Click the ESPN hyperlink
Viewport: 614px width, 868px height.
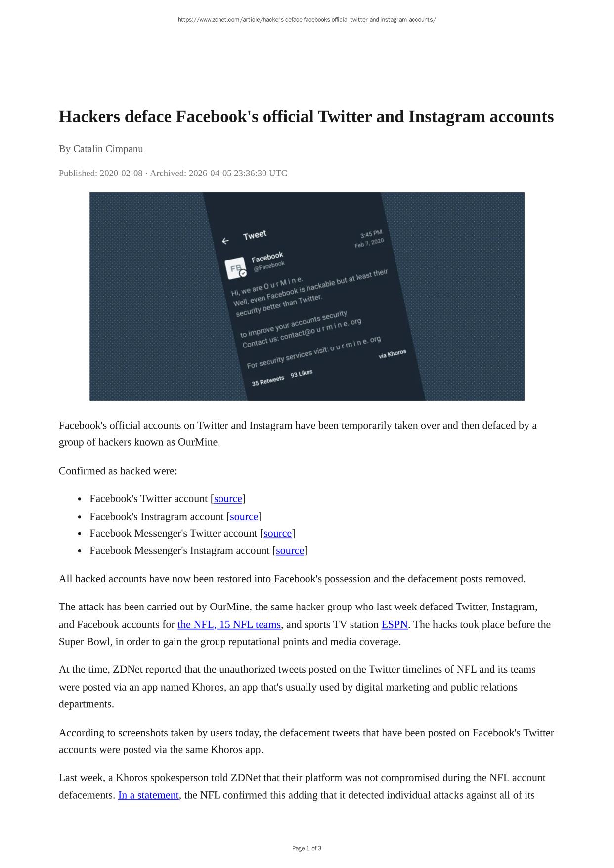pos(394,624)
